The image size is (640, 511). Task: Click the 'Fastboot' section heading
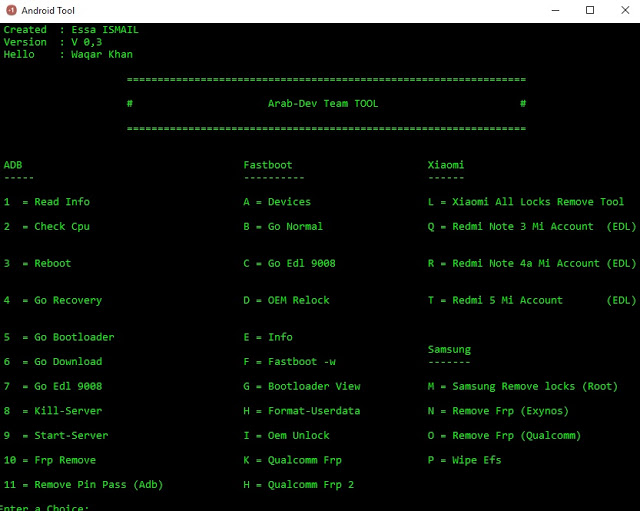tap(268, 165)
